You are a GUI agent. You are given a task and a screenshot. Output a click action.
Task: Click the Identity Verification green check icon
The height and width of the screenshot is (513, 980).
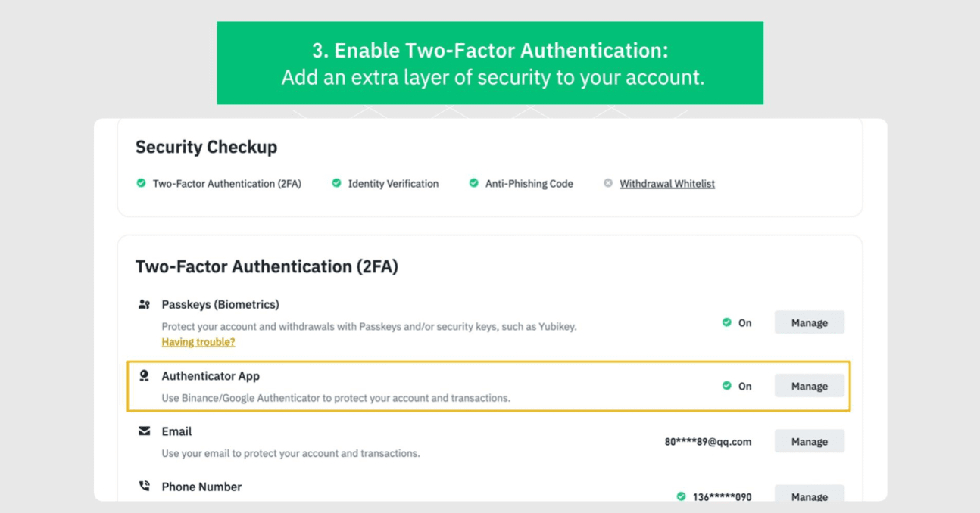pyautogui.click(x=336, y=183)
